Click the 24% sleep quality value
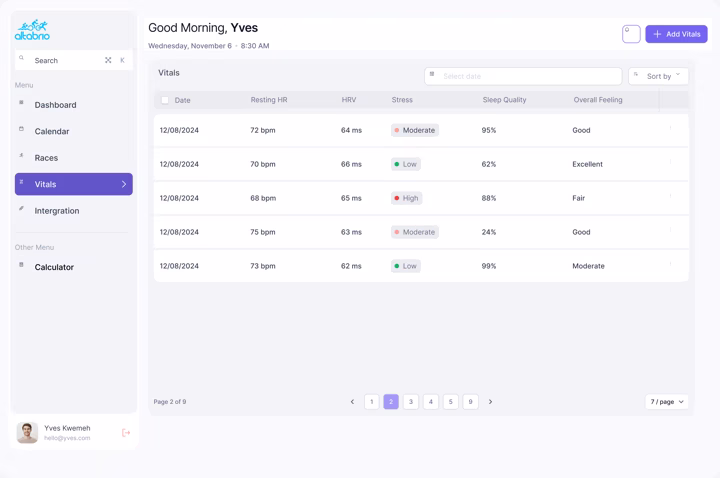The height and width of the screenshot is (478, 720). [489, 232]
